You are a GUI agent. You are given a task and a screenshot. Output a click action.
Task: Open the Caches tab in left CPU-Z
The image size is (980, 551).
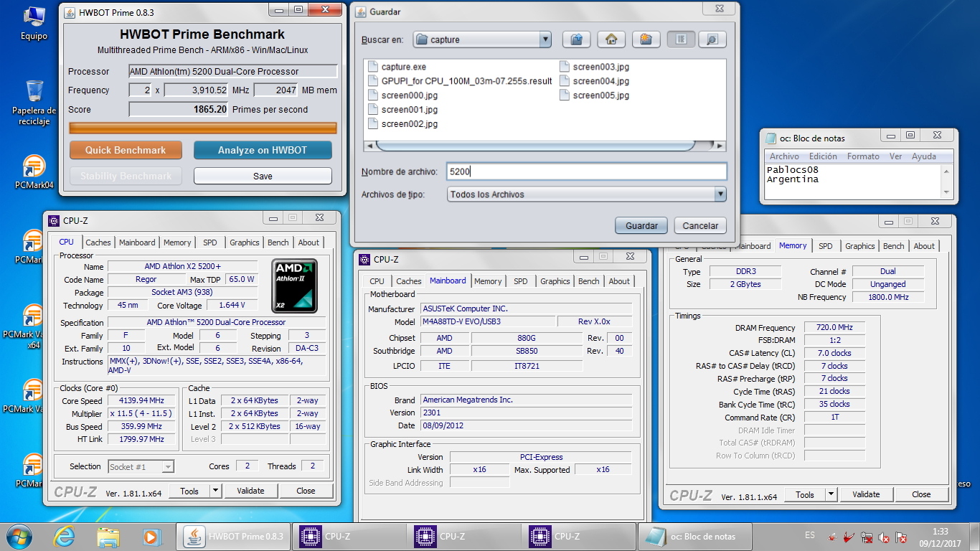(98, 242)
